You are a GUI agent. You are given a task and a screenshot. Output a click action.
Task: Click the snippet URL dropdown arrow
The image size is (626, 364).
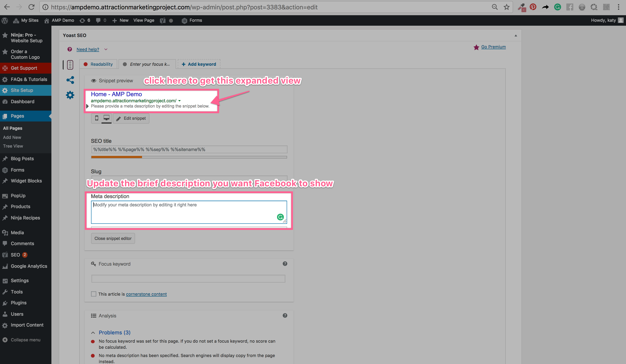coord(179,101)
